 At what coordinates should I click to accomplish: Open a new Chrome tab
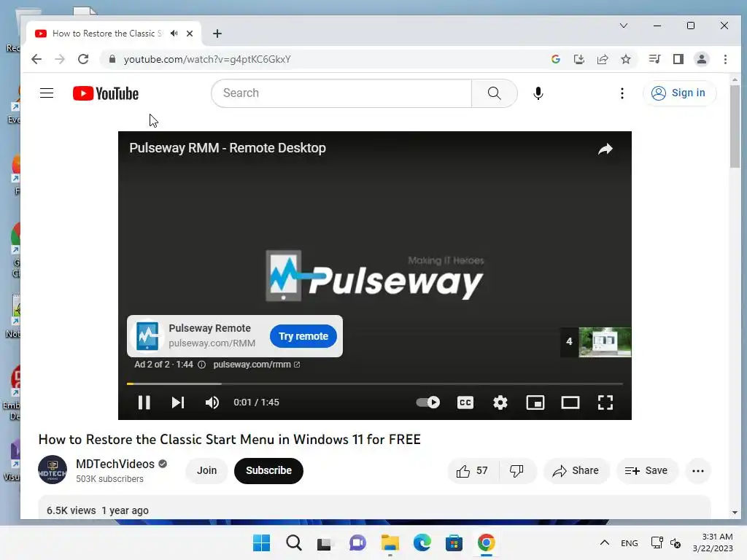217,34
